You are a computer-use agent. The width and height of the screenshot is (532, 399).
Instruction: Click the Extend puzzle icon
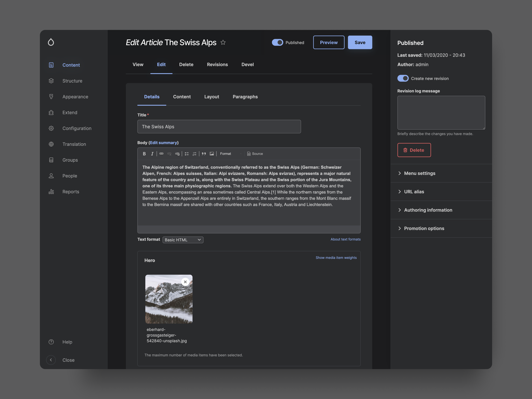pos(51,113)
